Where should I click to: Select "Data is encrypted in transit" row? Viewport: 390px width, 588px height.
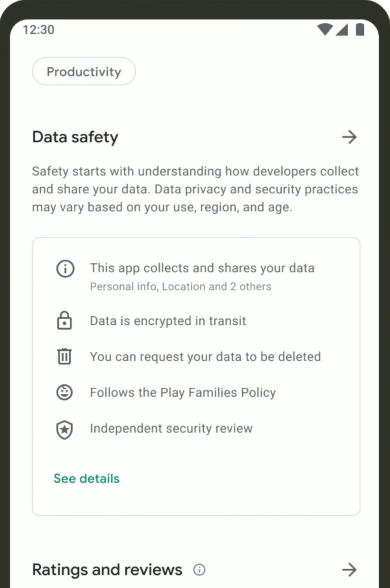(168, 321)
